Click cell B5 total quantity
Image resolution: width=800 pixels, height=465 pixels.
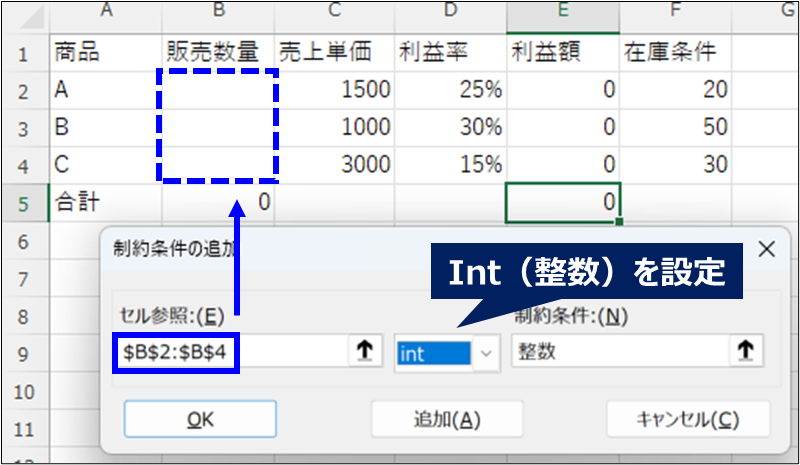[x=218, y=202]
